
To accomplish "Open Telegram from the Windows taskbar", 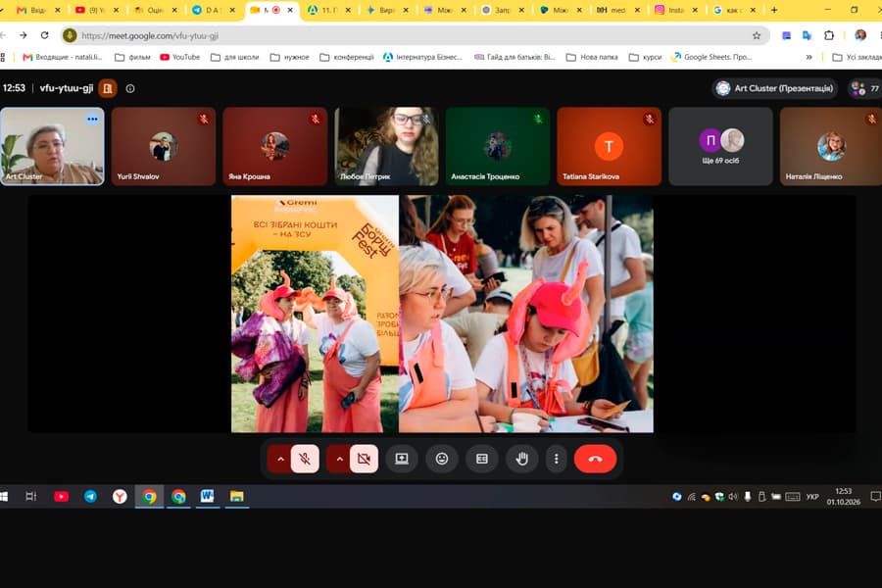I will tap(90, 496).
